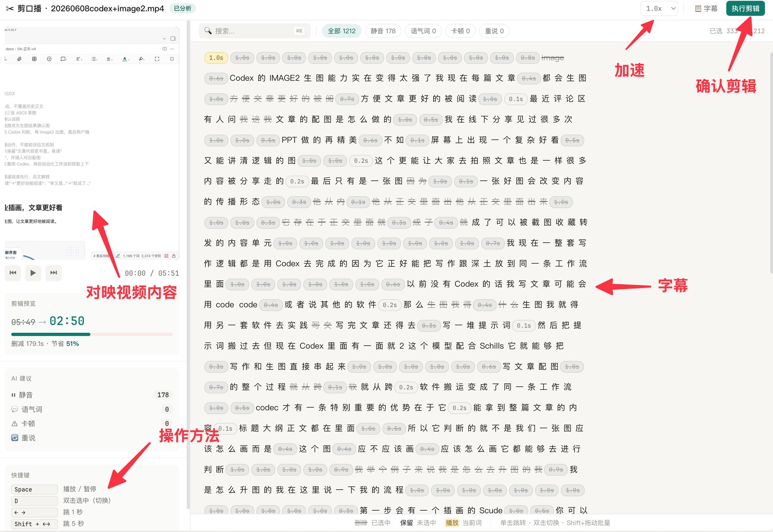Toggle the 0.8s chip before 'image'

point(528,58)
